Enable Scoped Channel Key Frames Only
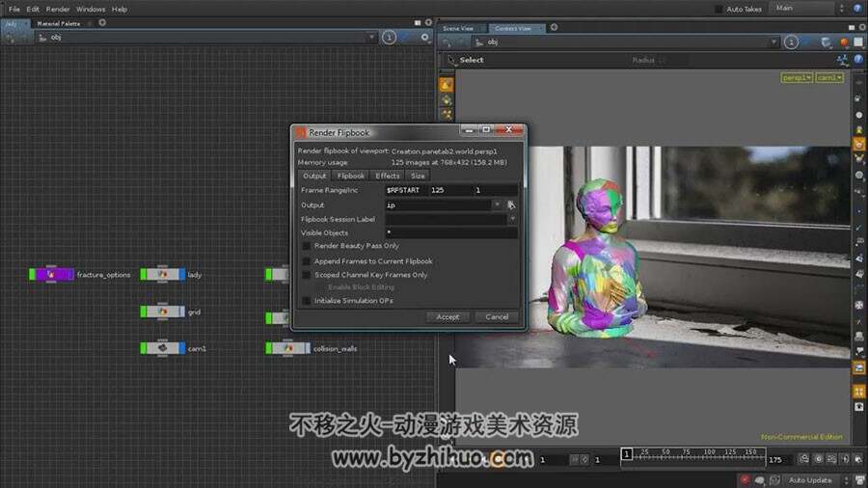Viewport: 868px width, 488px height. [x=306, y=275]
